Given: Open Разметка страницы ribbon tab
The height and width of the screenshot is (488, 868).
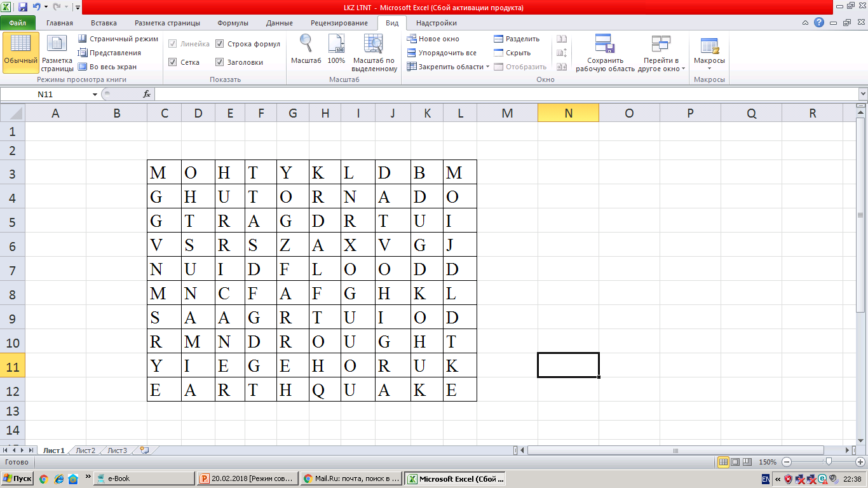Looking at the screenshot, I should point(167,23).
